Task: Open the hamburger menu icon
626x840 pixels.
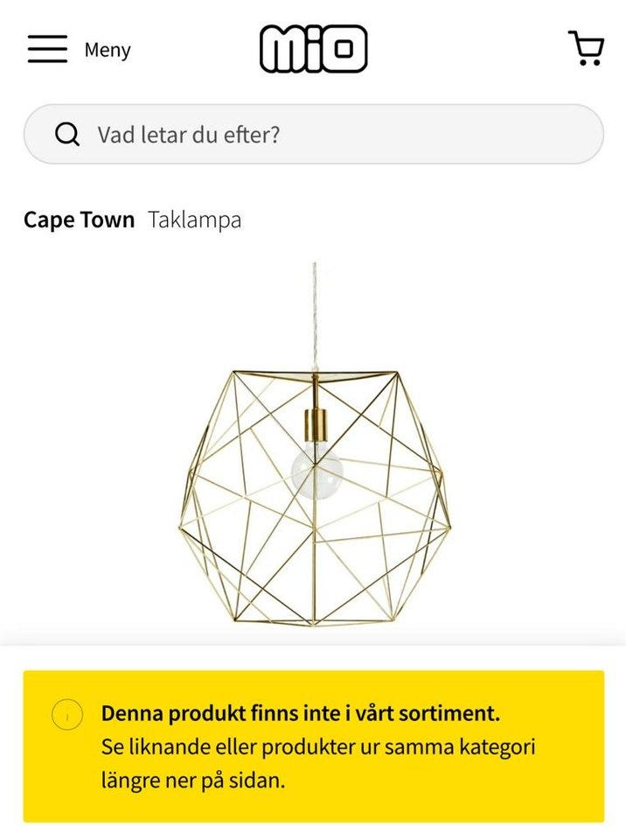Action: pyautogui.click(x=47, y=49)
